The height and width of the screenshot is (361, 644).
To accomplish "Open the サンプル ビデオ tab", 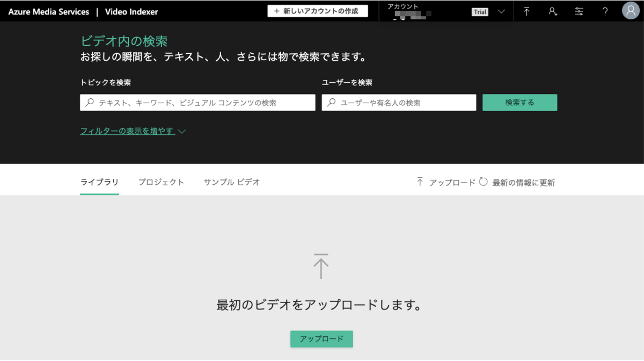I will 231,182.
